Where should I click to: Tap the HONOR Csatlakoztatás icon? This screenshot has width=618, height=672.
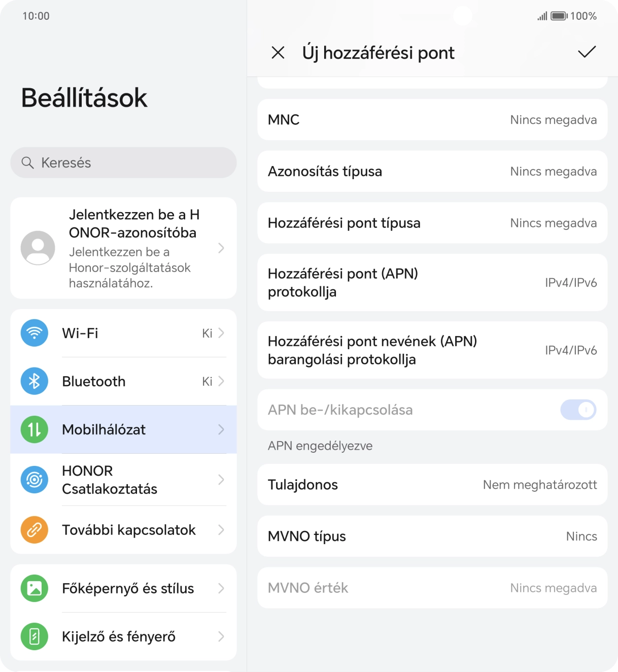(x=35, y=480)
